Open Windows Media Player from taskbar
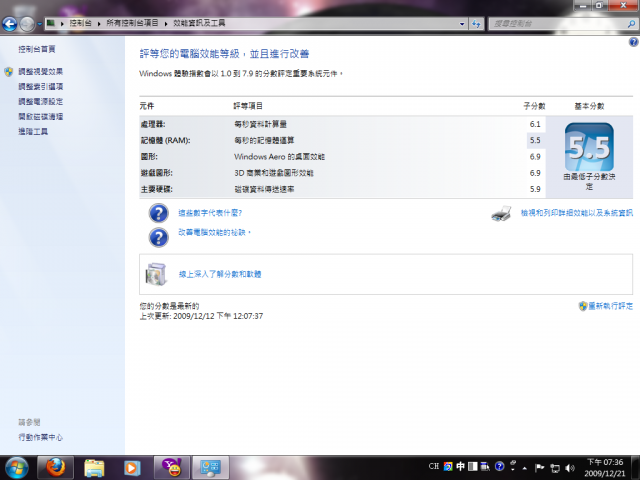Viewport: 640px width, 480px height. tap(131, 468)
